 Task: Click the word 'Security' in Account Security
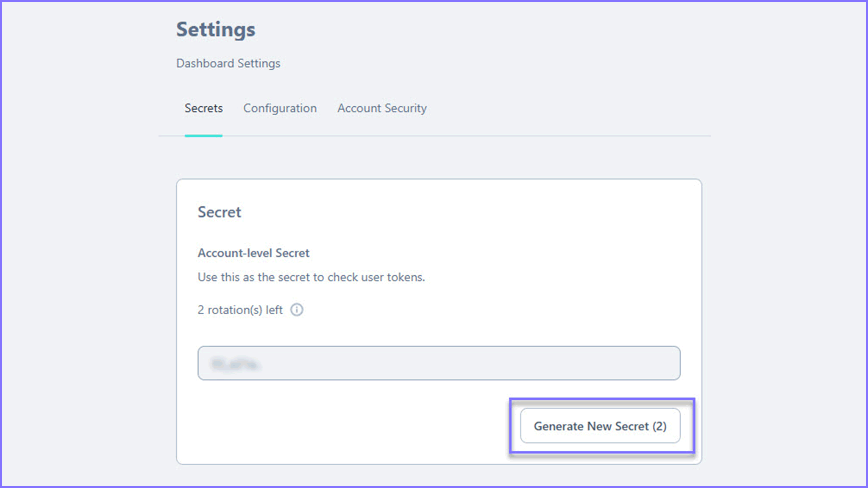tap(405, 108)
